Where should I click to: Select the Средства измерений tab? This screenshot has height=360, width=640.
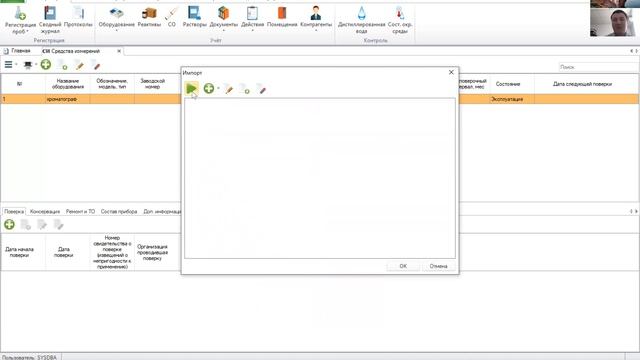coord(71,51)
